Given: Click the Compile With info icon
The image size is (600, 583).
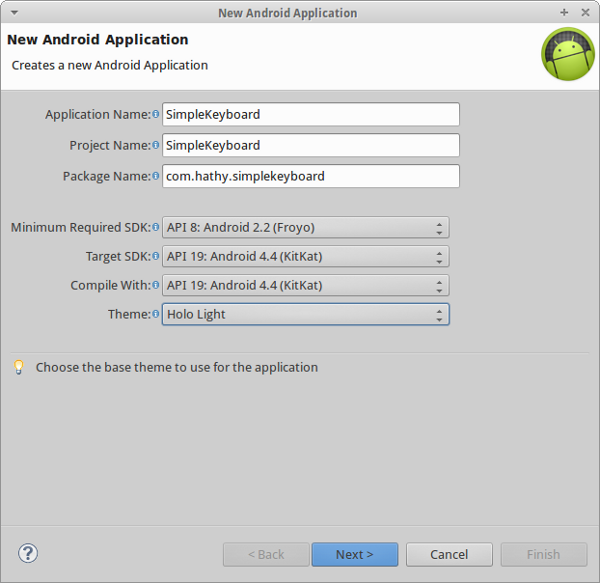Looking at the screenshot, I should tap(155, 285).
